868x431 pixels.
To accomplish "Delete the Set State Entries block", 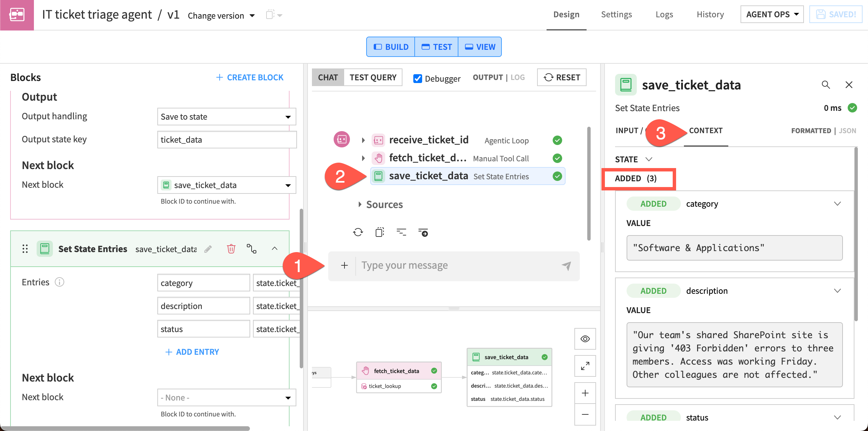I will [x=231, y=249].
